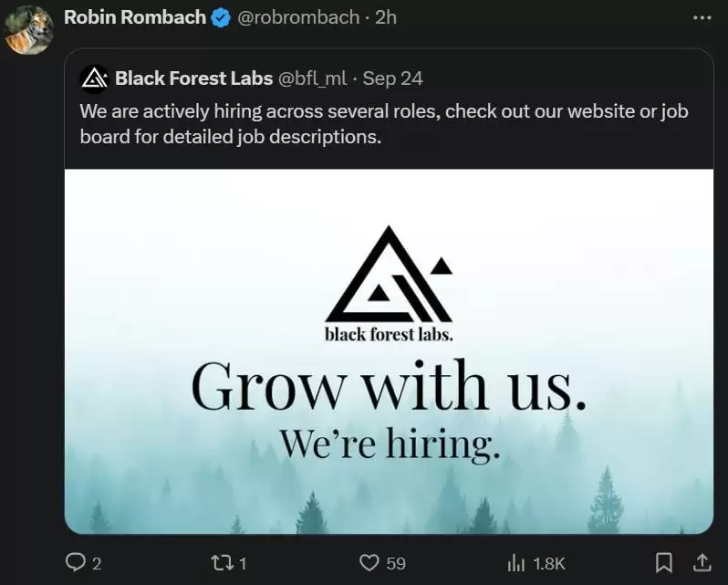Open the @bfl_ml handle
728x585 pixels.
pos(312,78)
